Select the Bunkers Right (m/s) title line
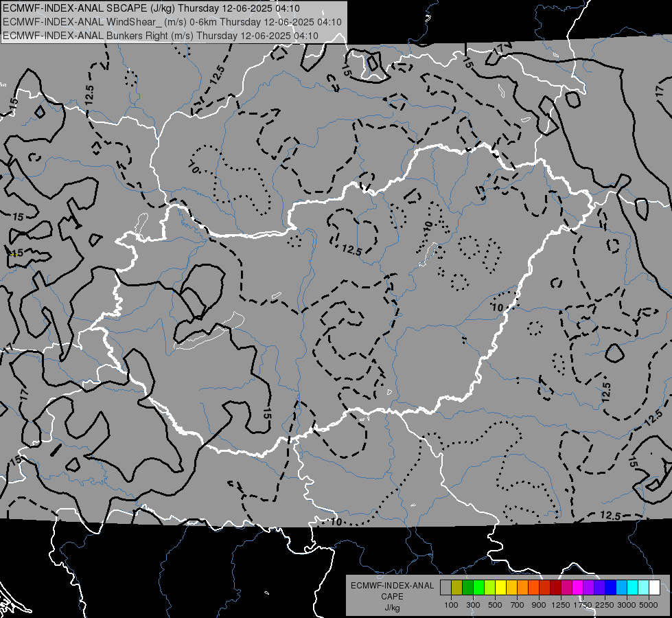Image resolution: width=672 pixels, height=618 pixels. 161,36
